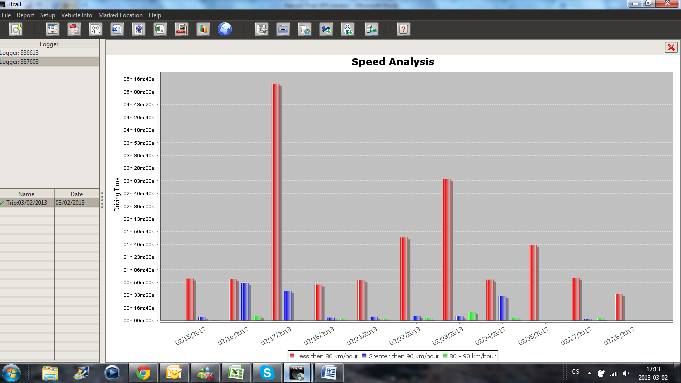Image resolution: width=681 pixels, height=383 pixels.
Task: Select the second Logger entry in list
Action: (50, 62)
